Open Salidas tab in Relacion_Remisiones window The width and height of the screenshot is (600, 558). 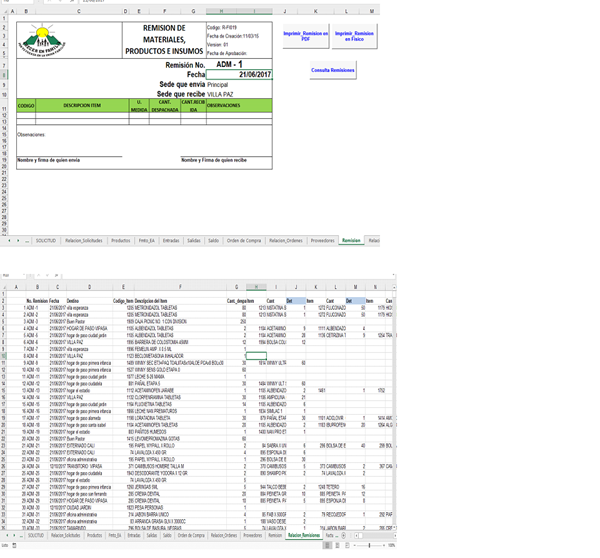pyautogui.click(x=152, y=535)
